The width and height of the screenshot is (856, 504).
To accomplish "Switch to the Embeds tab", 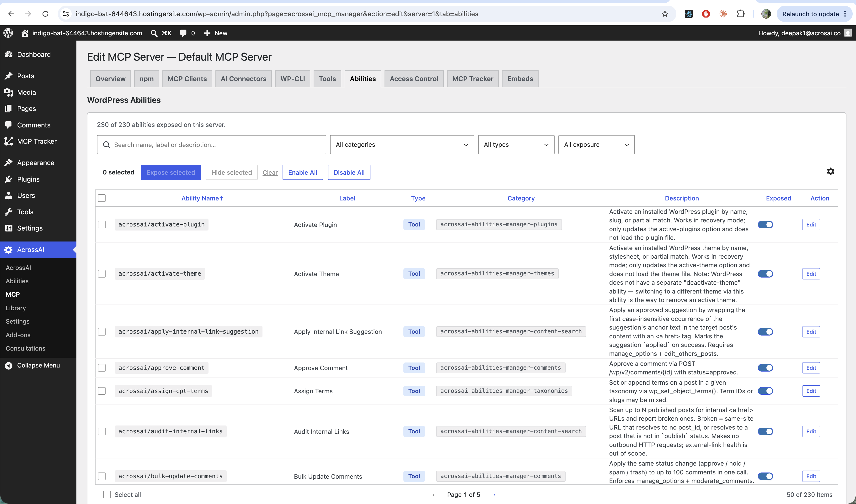I will click(x=520, y=79).
